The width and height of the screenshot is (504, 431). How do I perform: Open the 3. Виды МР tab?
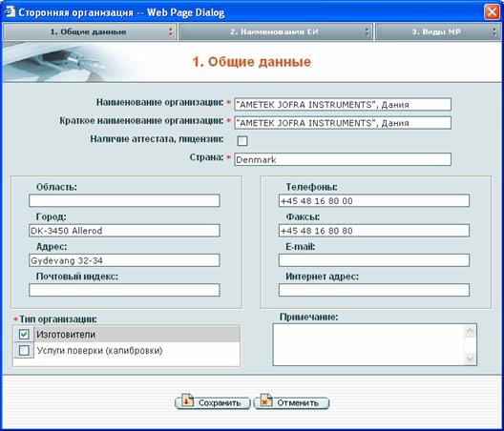437,31
